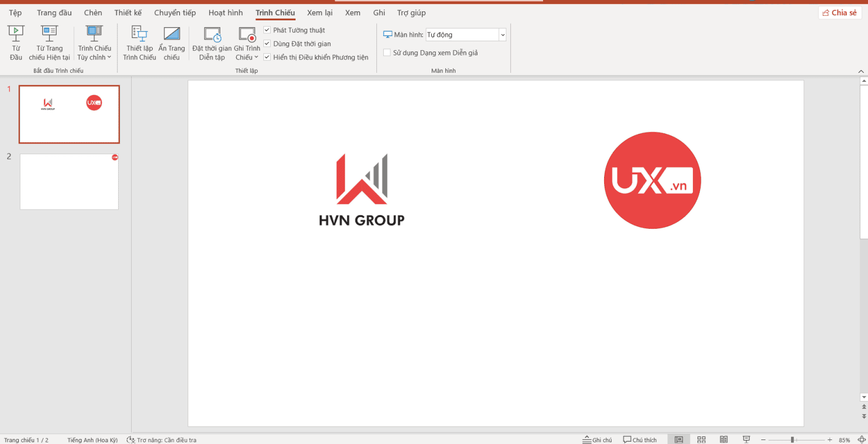868x444 pixels.
Task: Switch to Slide Sorter view
Action: [x=701, y=439]
